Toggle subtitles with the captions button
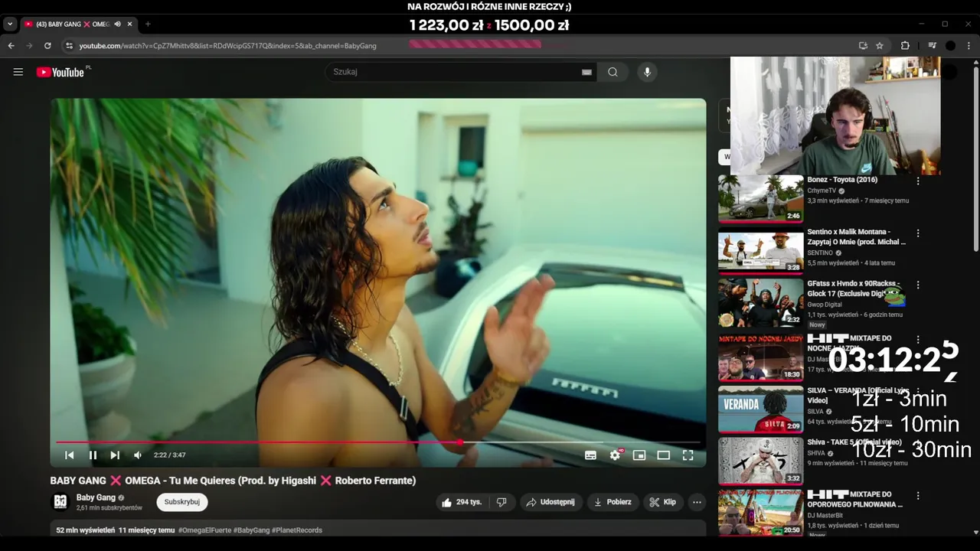 tap(590, 455)
